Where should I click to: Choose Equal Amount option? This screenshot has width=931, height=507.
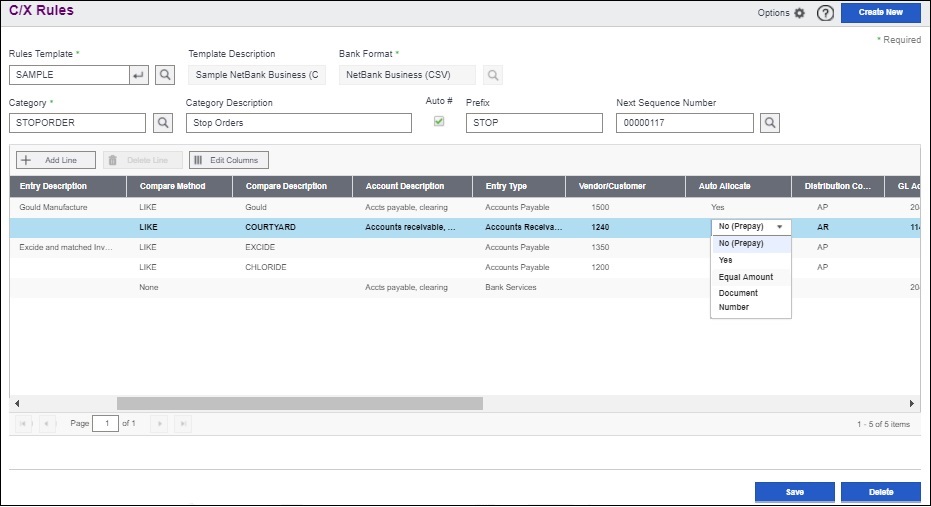[745, 277]
